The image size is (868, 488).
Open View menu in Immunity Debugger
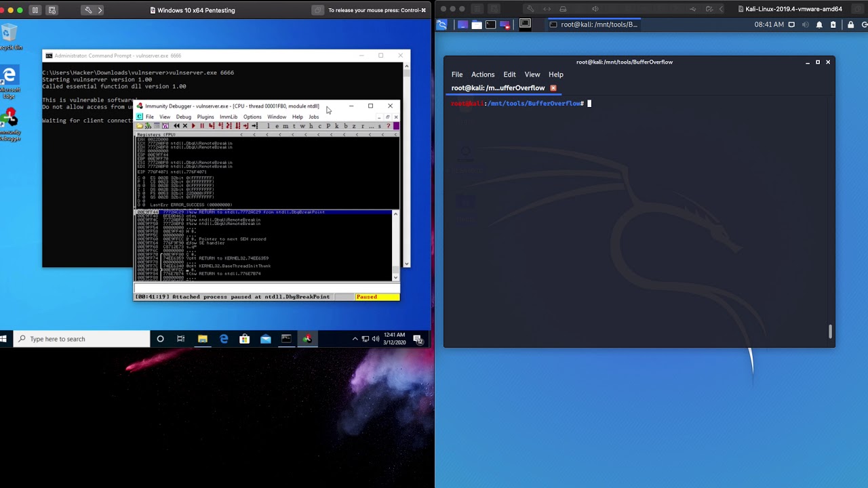(165, 117)
